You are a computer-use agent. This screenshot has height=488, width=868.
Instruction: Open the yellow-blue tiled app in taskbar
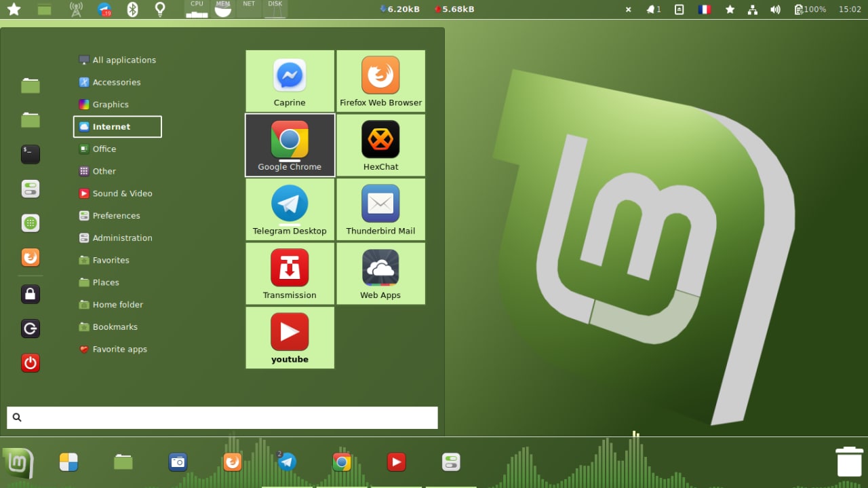68,462
